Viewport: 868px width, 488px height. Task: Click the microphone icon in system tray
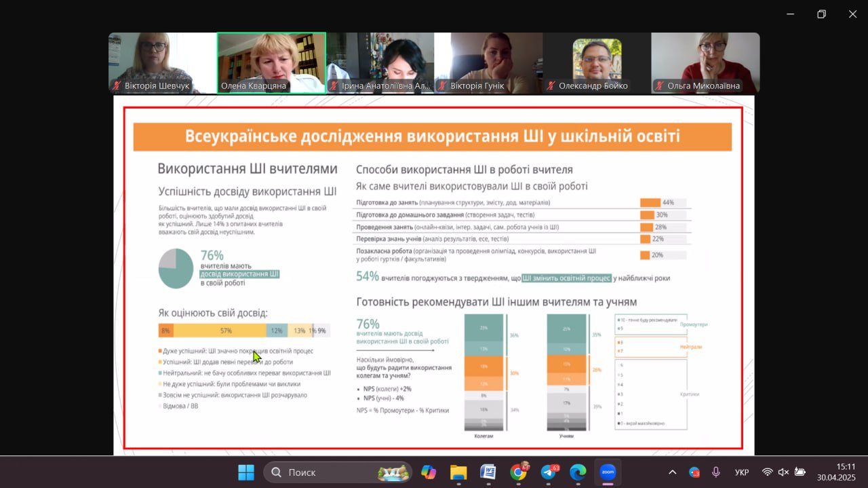[x=716, y=472]
